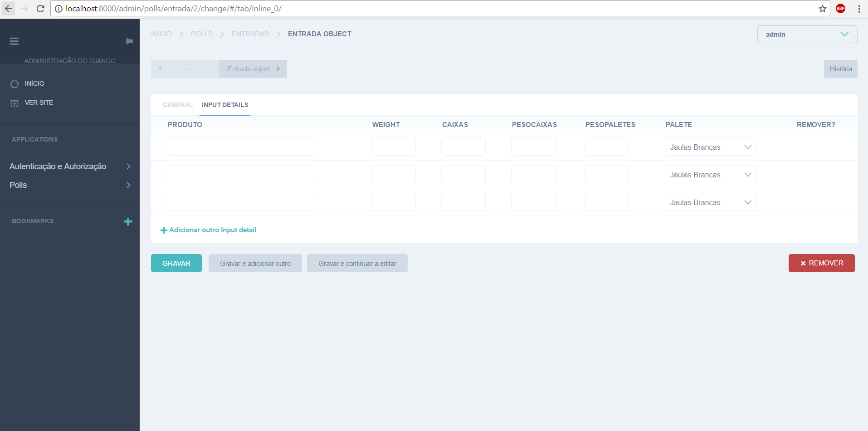
Task: Open the admin user dropdown
Action: tap(807, 34)
